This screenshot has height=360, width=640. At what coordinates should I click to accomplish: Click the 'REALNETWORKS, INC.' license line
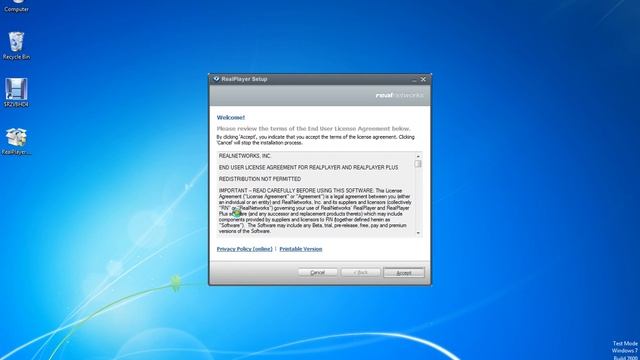point(245,156)
